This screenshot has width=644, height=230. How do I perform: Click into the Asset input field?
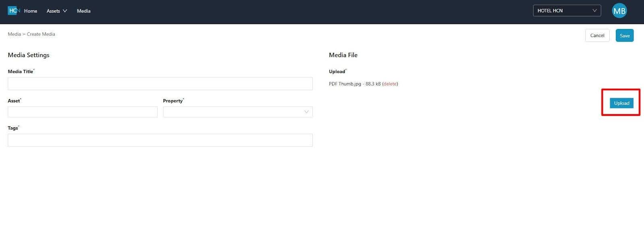(83, 112)
